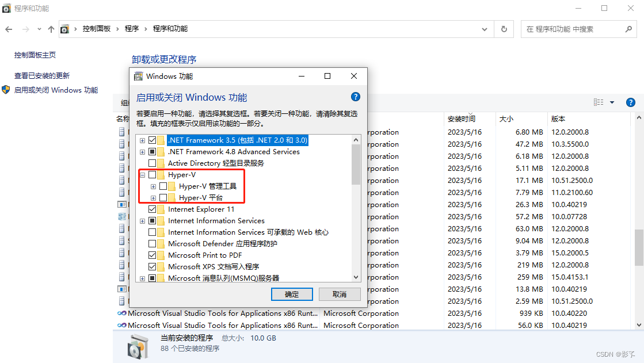The image size is (644, 363).
Task: Collapse the Hyper-V tree node
Action: (142, 175)
